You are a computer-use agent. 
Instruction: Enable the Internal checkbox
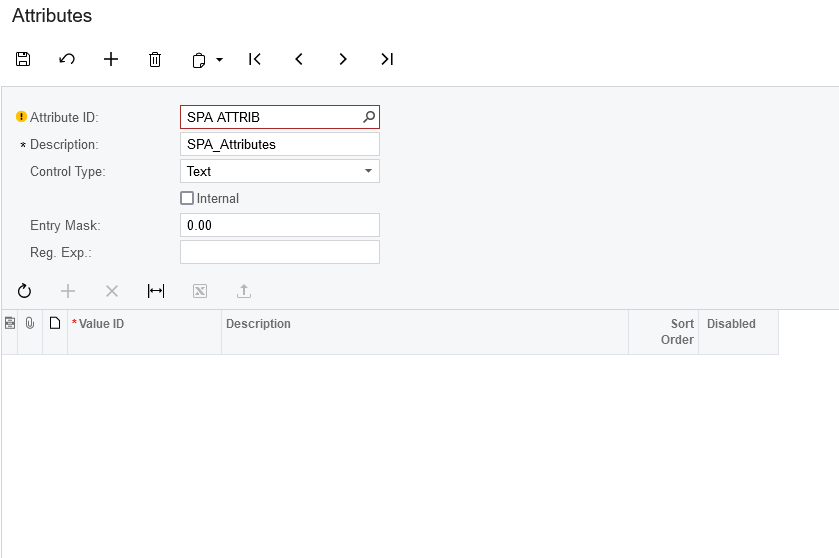click(187, 198)
